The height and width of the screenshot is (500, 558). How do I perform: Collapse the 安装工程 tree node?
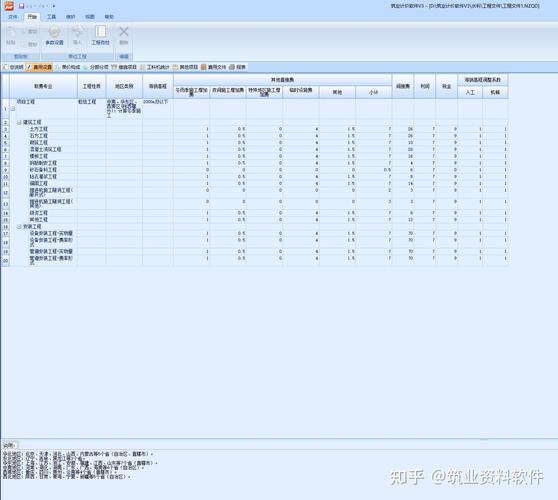pos(19,227)
